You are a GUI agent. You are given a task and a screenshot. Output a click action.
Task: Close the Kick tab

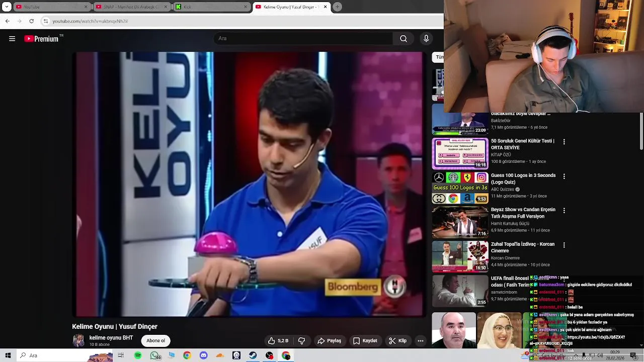[246, 7]
